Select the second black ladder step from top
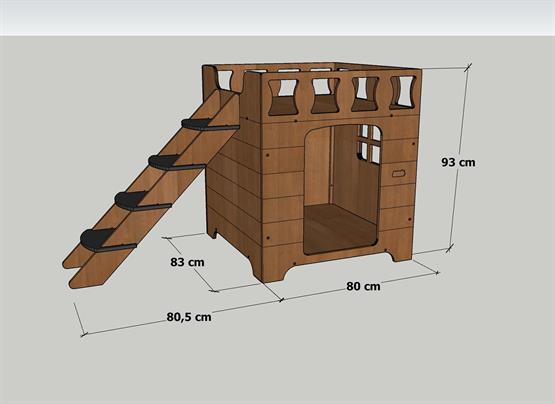Image resolution: width=555 pixels, height=404 pixels. point(177,163)
